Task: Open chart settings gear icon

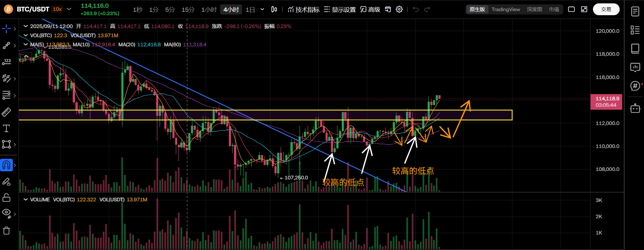Action: click(399, 9)
